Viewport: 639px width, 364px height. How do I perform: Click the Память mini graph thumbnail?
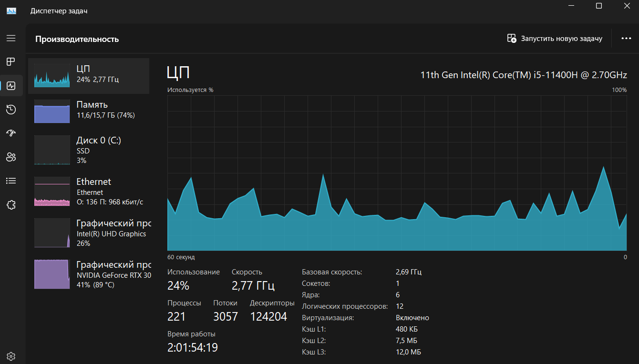(x=52, y=111)
